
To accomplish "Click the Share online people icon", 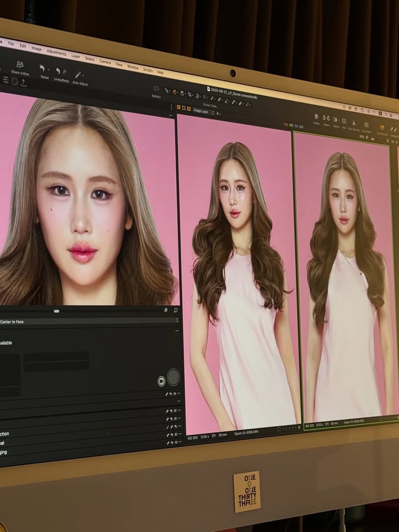I will click(20, 64).
